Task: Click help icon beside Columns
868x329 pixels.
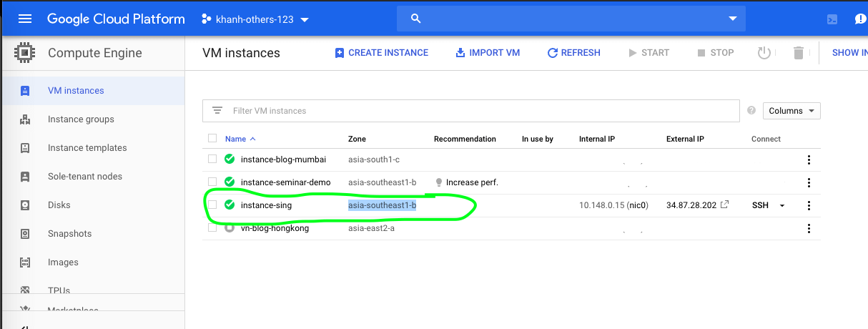Action: pyautogui.click(x=751, y=111)
